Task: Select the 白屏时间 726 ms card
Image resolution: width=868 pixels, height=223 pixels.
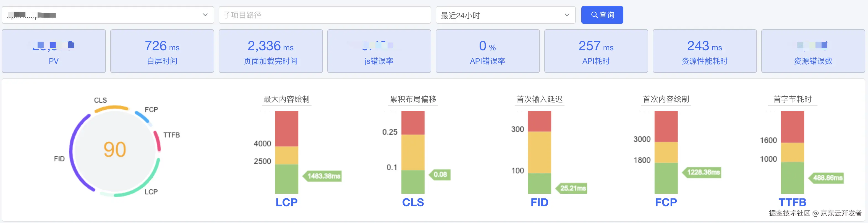Action: coord(162,51)
